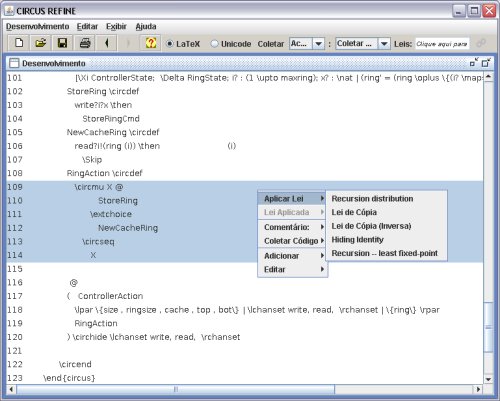Expand the Comentário submenu
The image size is (500, 401).
293,227
